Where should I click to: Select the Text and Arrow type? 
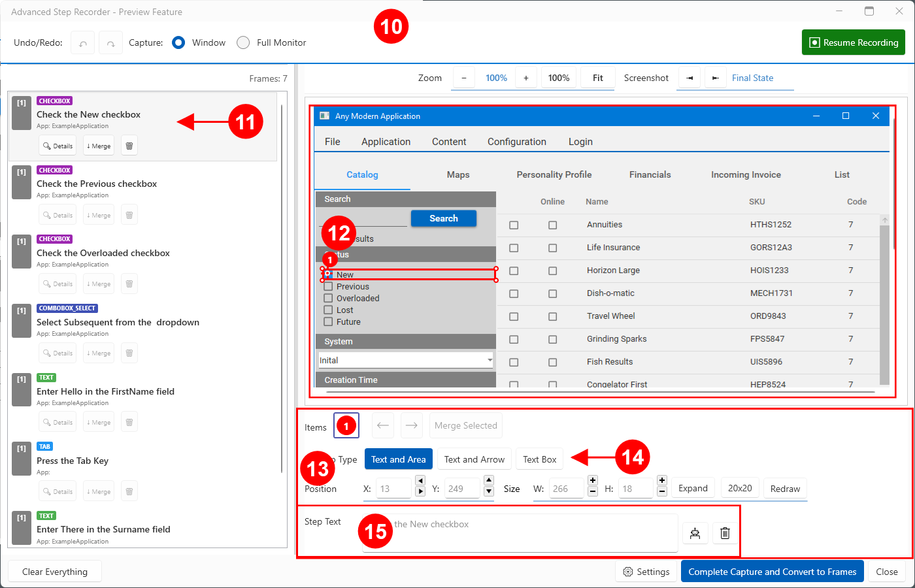[x=474, y=459]
